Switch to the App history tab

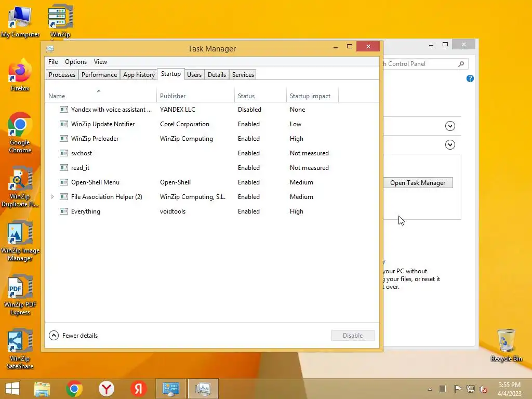pos(139,75)
